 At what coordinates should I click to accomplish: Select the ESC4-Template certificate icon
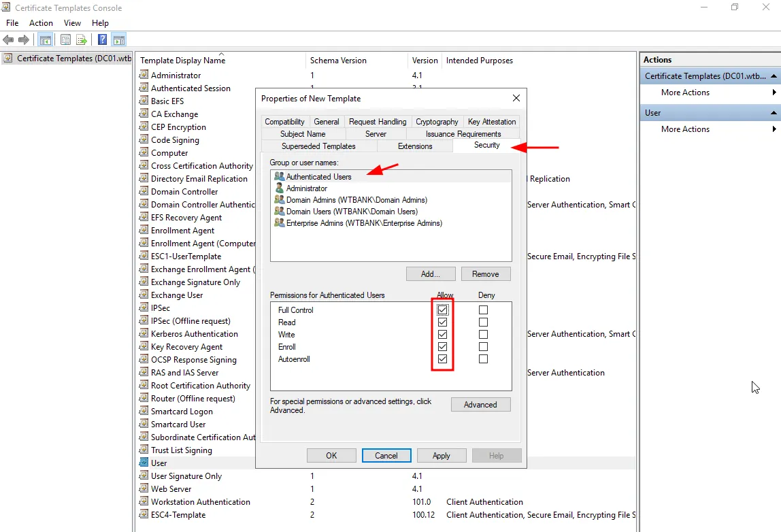tap(144, 515)
